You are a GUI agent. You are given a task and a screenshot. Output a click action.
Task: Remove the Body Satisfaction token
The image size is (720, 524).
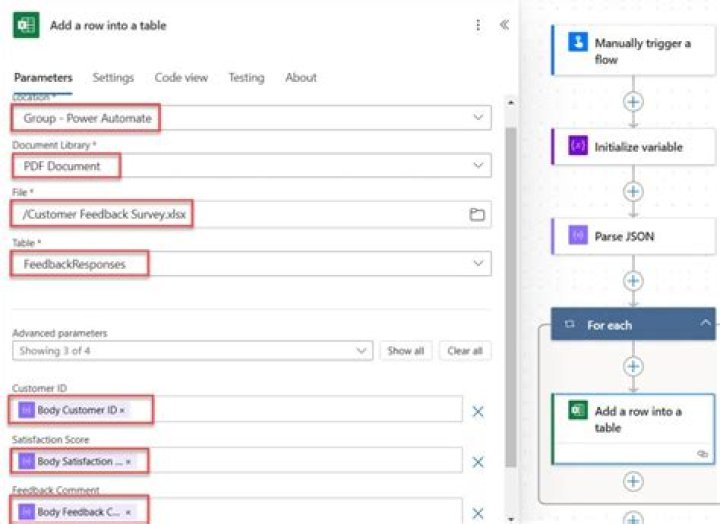[128, 462]
